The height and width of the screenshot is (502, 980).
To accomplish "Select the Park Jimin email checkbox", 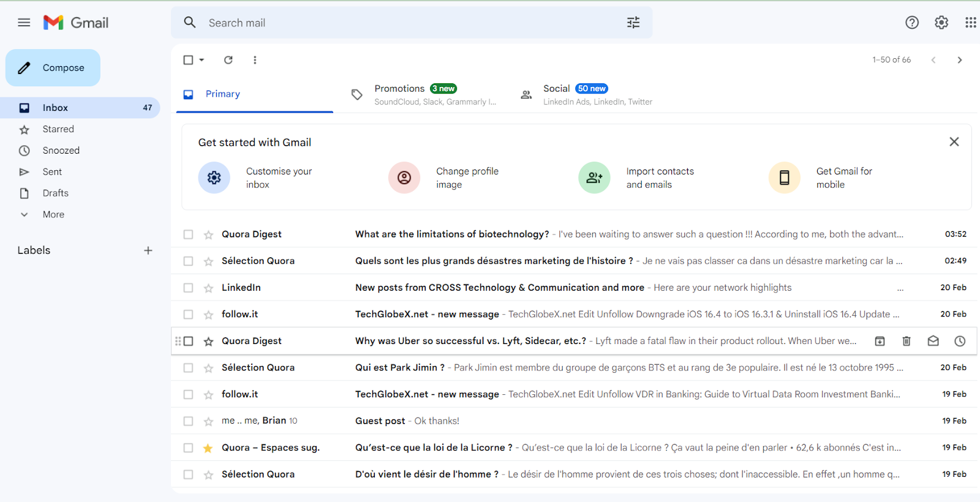I will (188, 368).
